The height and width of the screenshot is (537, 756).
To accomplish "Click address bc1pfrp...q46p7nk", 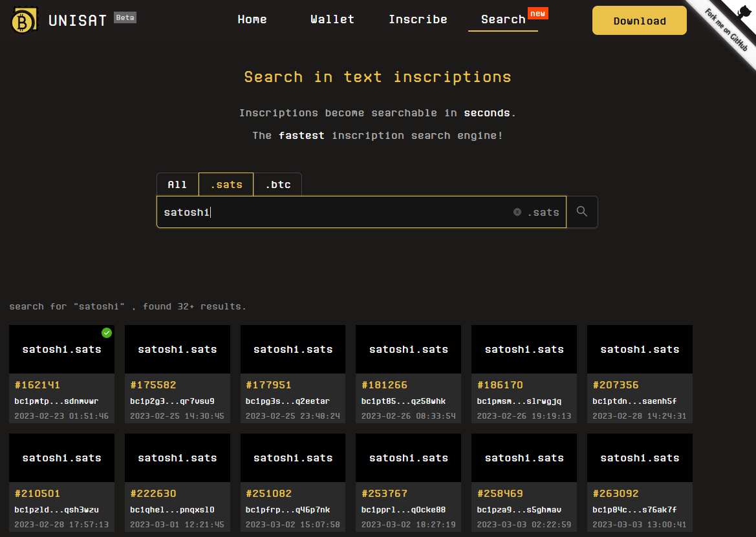I will click(x=288, y=510).
